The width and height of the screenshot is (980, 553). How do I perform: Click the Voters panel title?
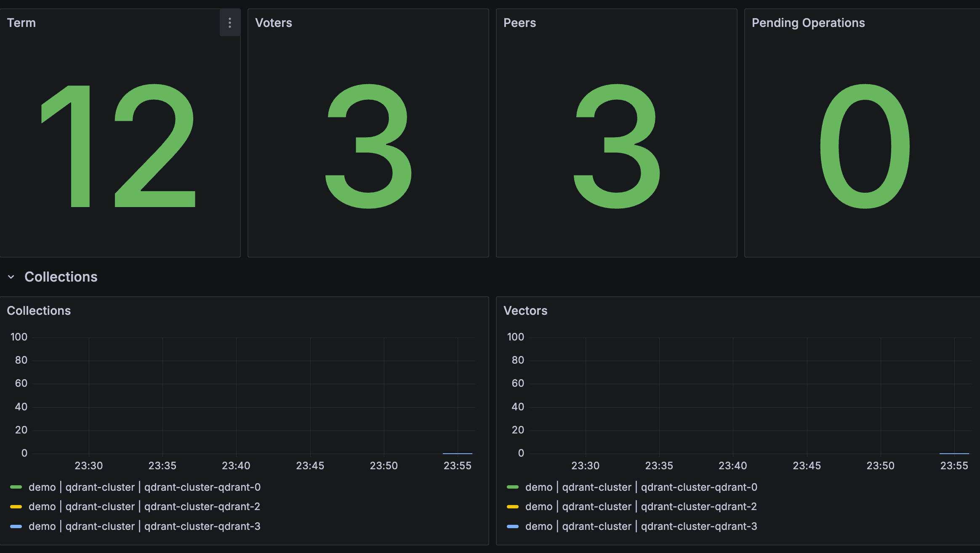pos(273,23)
